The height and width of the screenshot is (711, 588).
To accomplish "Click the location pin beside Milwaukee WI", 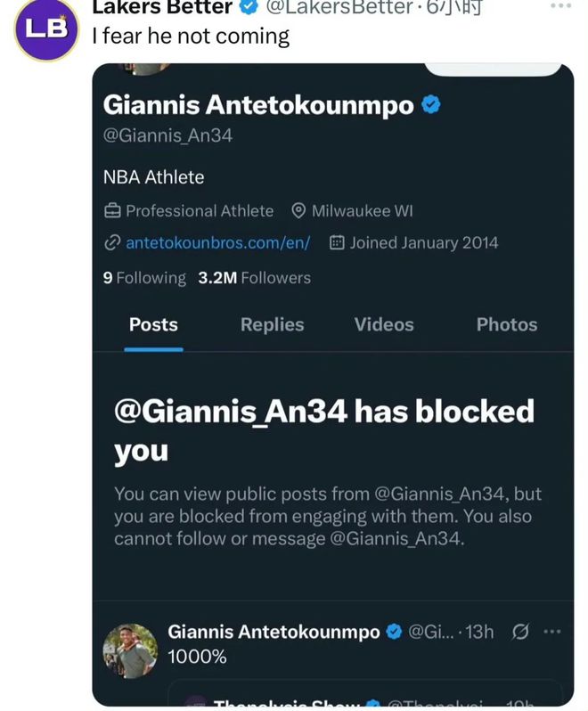I will 299,211.
